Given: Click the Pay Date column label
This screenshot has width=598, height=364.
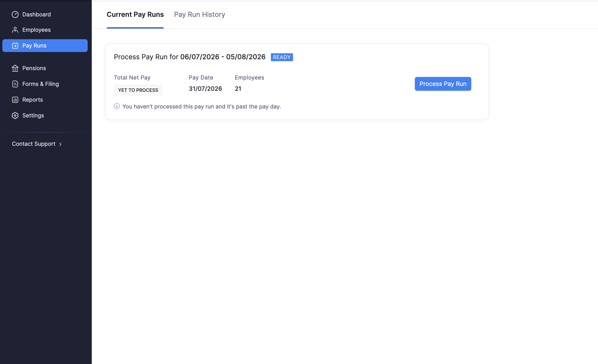Looking at the screenshot, I should (x=201, y=78).
